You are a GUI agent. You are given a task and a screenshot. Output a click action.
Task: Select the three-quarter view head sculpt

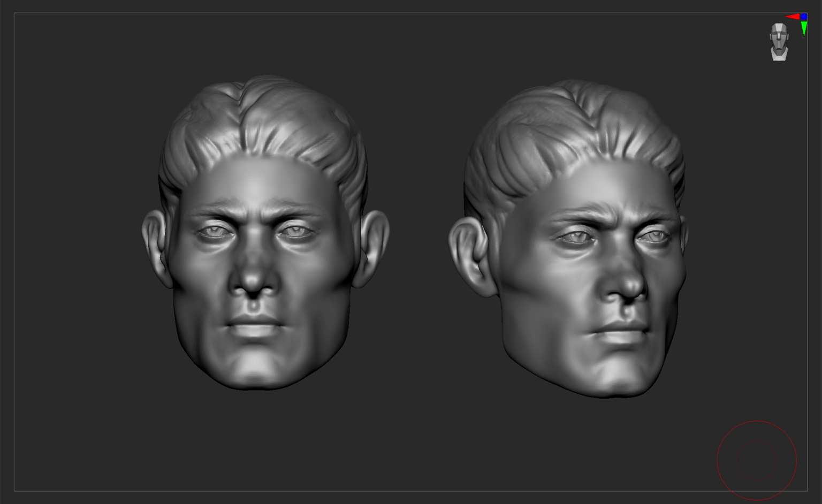pyautogui.click(x=568, y=239)
